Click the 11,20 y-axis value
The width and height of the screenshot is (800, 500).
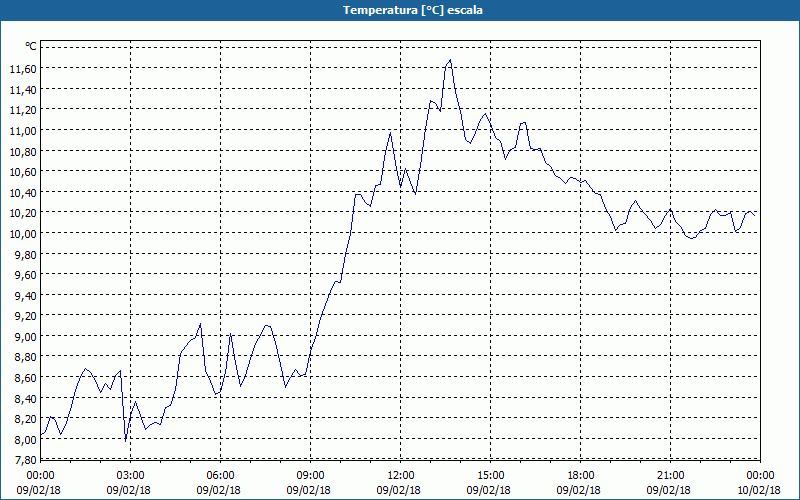23,110
